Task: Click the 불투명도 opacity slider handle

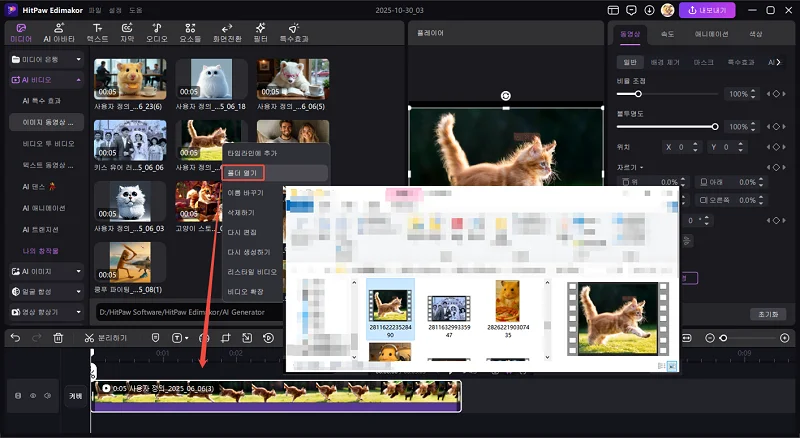Action: tap(715, 127)
